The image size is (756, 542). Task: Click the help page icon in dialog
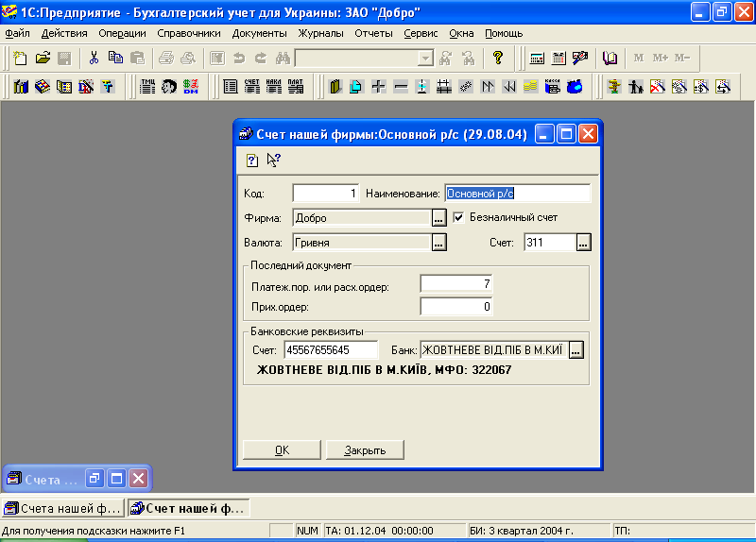pyautogui.click(x=252, y=161)
